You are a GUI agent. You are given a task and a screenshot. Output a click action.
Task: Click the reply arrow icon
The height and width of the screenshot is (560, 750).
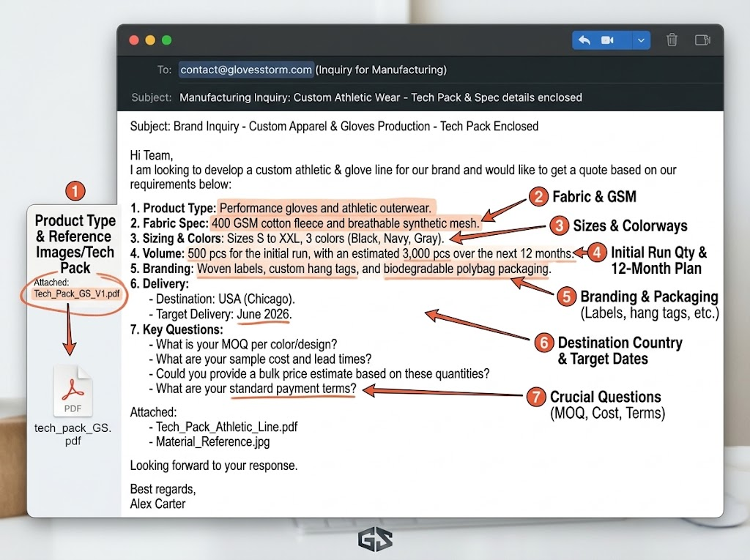[584, 40]
